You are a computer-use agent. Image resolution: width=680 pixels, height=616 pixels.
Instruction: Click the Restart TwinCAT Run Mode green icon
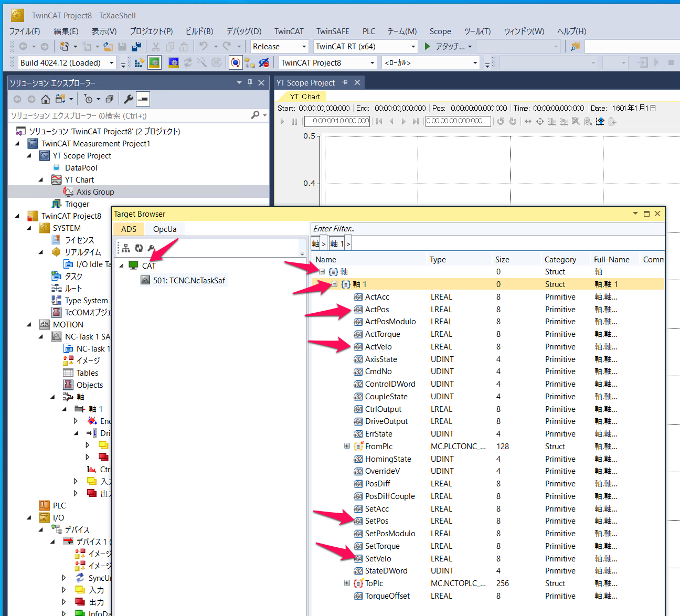click(x=154, y=63)
